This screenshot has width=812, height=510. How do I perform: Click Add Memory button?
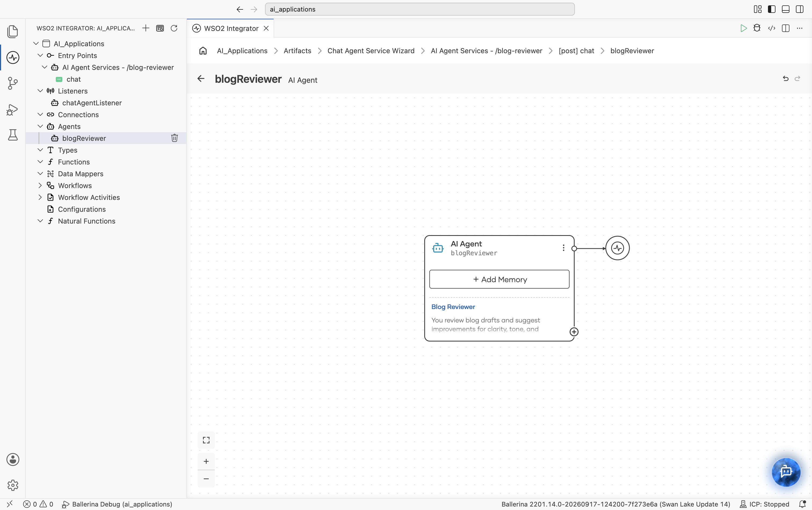coord(499,279)
